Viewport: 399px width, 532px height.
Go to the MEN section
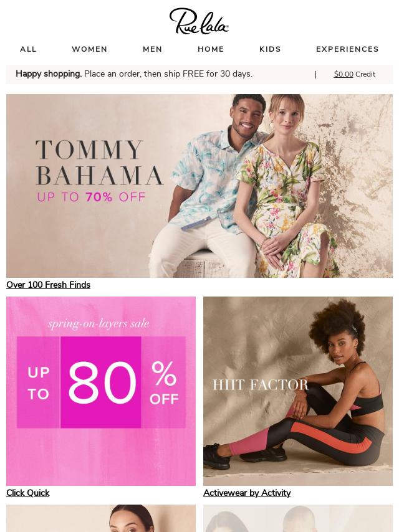click(153, 49)
